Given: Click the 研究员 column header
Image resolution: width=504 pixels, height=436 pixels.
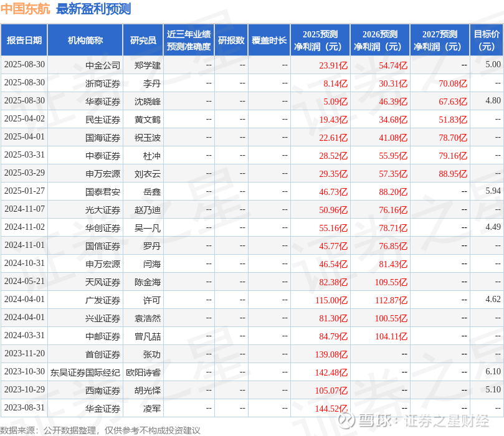Looking at the screenshot, I should (x=143, y=40).
